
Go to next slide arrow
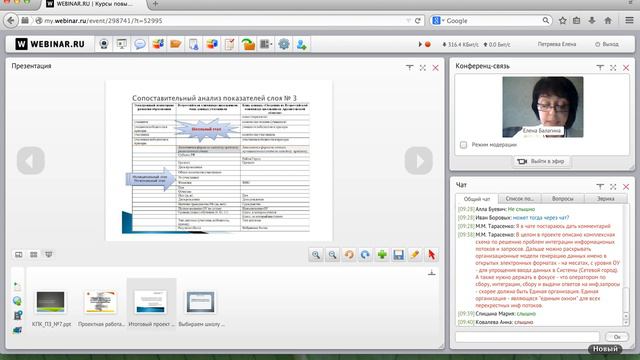click(419, 160)
